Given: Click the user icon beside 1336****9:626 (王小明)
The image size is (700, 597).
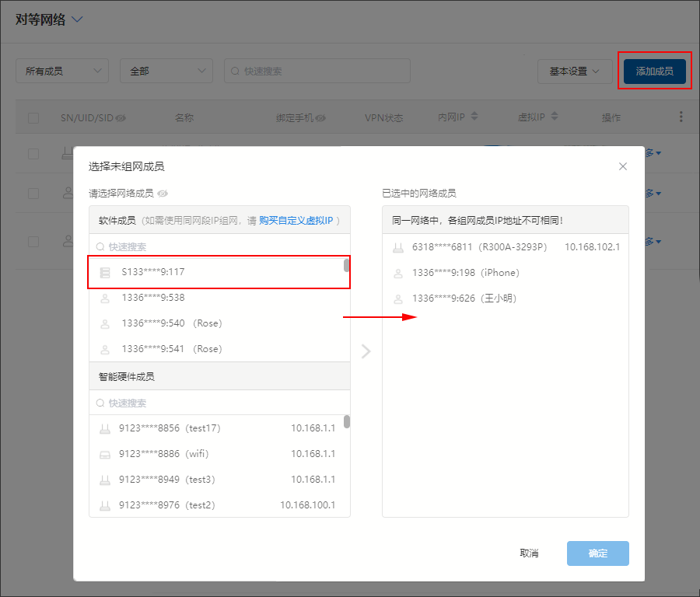Looking at the screenshot, I should pyautogui.click(x=398, y=299).
